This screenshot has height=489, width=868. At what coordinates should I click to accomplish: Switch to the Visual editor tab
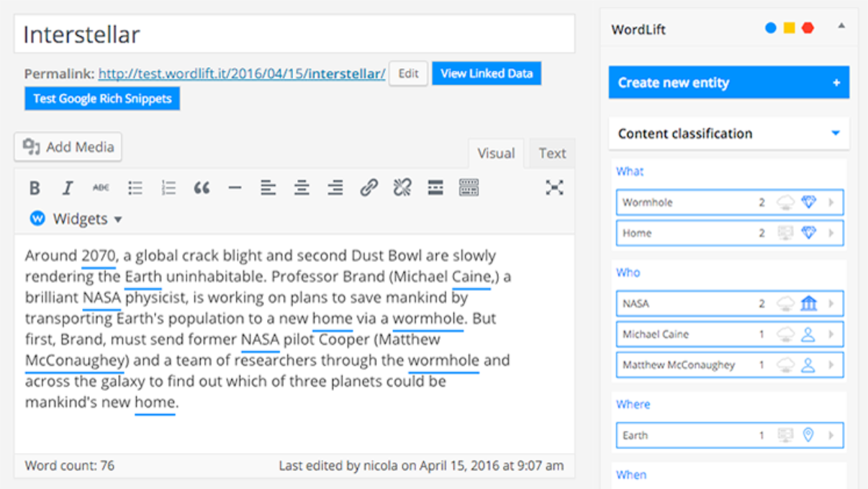[x=496, y=153]
